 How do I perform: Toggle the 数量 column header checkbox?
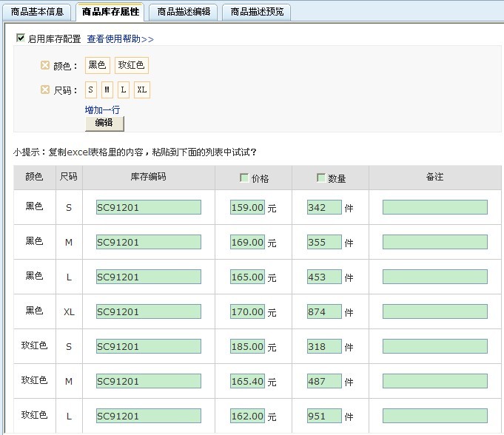[x=321, y=178]
